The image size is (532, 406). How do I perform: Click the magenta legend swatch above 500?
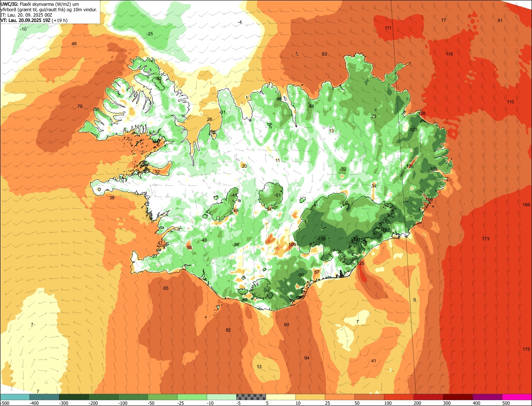pyautogui.click(x=517, y=397)
